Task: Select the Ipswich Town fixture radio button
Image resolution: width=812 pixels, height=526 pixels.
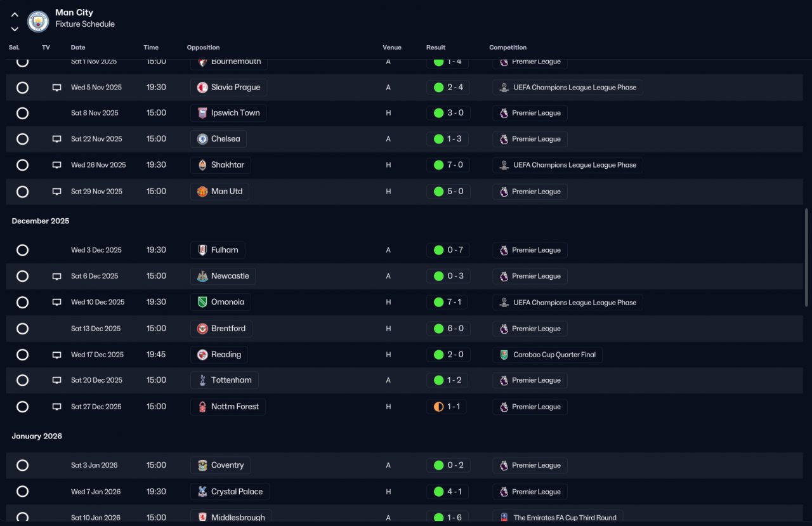Action: pyautogui.click(x=22, y=113)
